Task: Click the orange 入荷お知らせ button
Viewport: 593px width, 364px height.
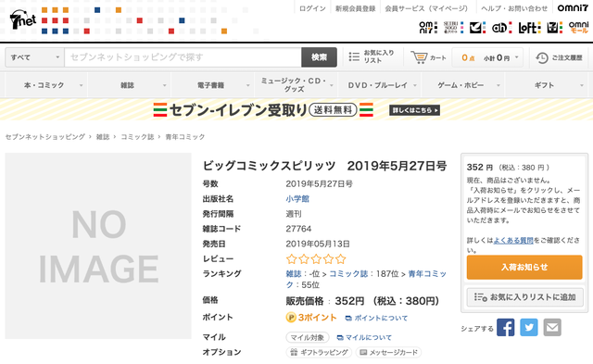Action: 524,268
